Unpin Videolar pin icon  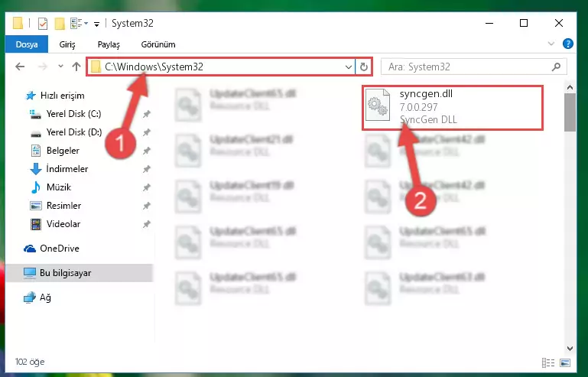pyautogui.click(x=146, y=224)
